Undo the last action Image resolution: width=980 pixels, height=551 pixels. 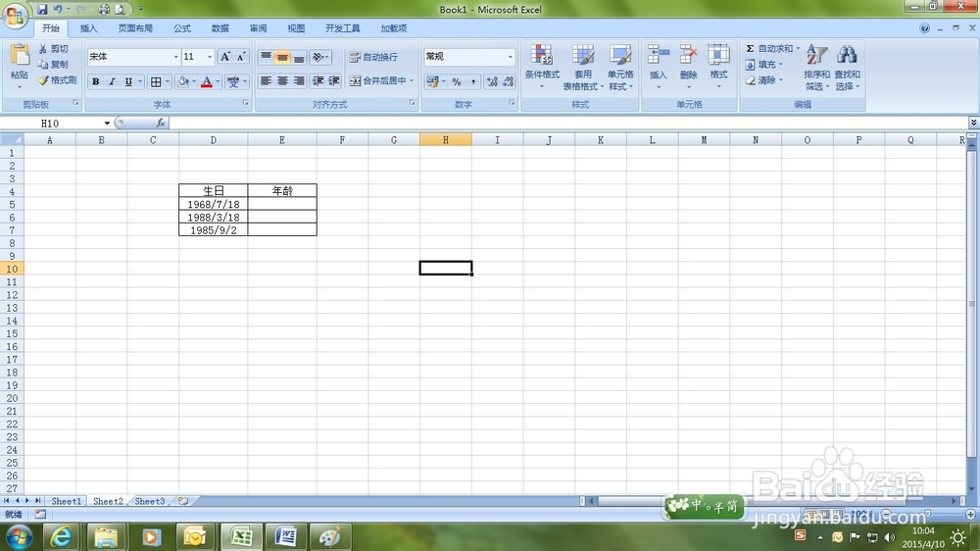pos(58,10)
